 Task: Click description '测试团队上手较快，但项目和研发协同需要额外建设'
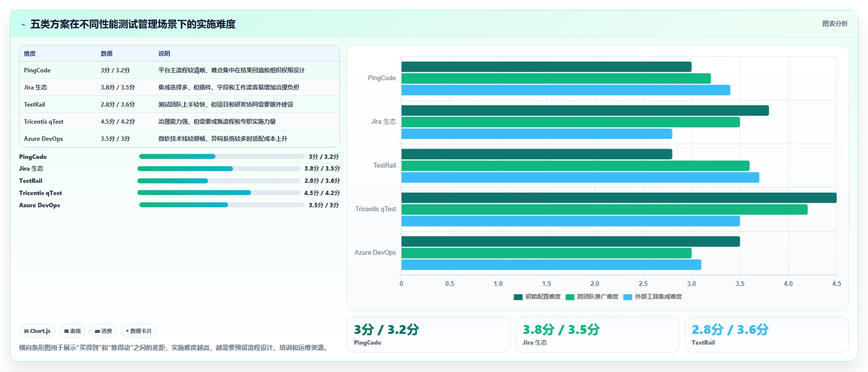click(x=226, y=105)
